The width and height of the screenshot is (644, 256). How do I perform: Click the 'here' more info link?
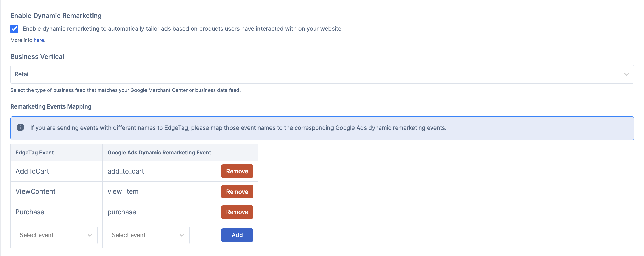coord(39,40)
